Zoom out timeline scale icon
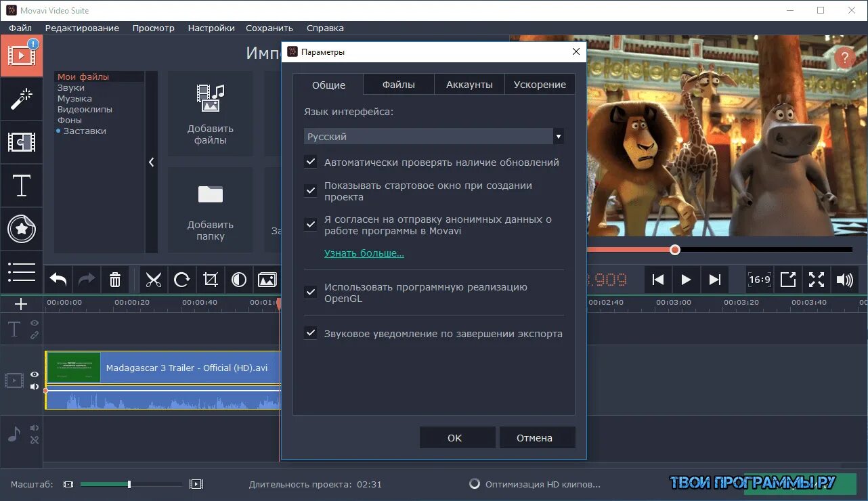This screenshot has height=501, width=868. pyautogui.click(x=68, y=484)
